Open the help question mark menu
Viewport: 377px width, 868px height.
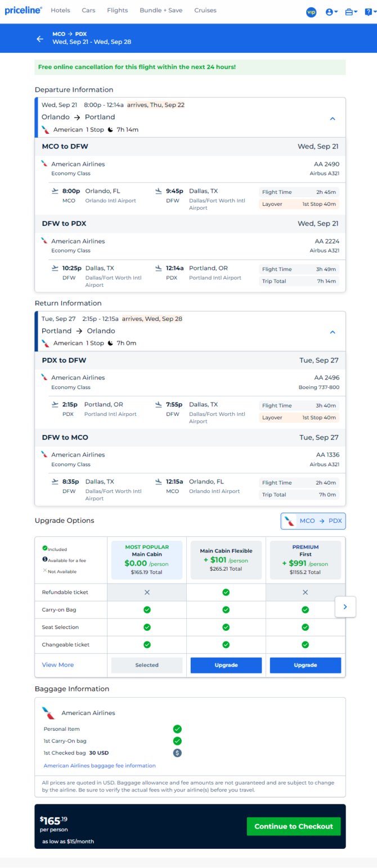pos(369,12)
